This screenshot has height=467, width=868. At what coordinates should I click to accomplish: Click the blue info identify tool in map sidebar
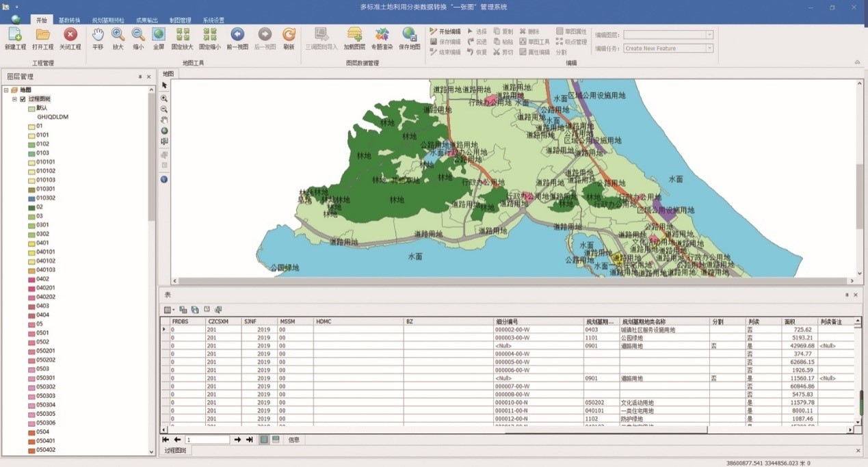(164, 179)
